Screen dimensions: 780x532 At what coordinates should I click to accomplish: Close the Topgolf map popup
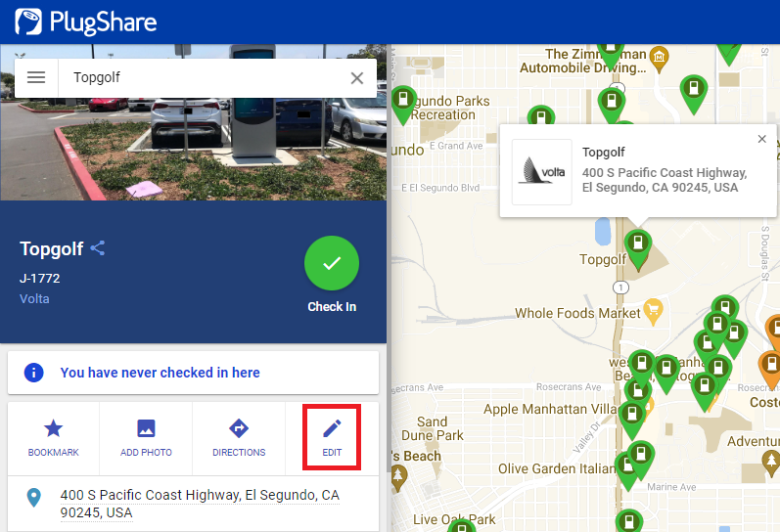click(x=761, y=139)
